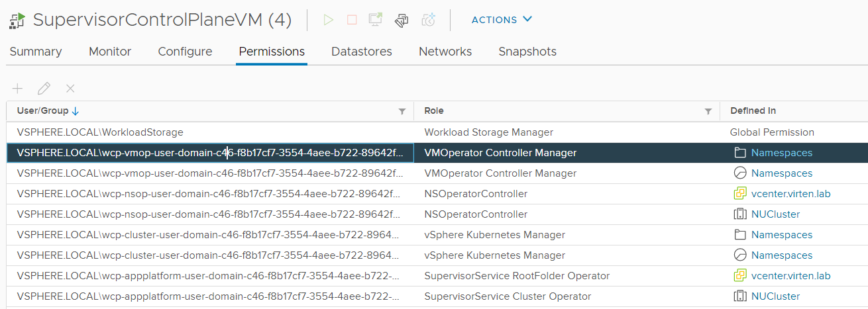Open the User/Group column filter
The width and height of the screenshot is (868, 309).
(x=402, y=111)
